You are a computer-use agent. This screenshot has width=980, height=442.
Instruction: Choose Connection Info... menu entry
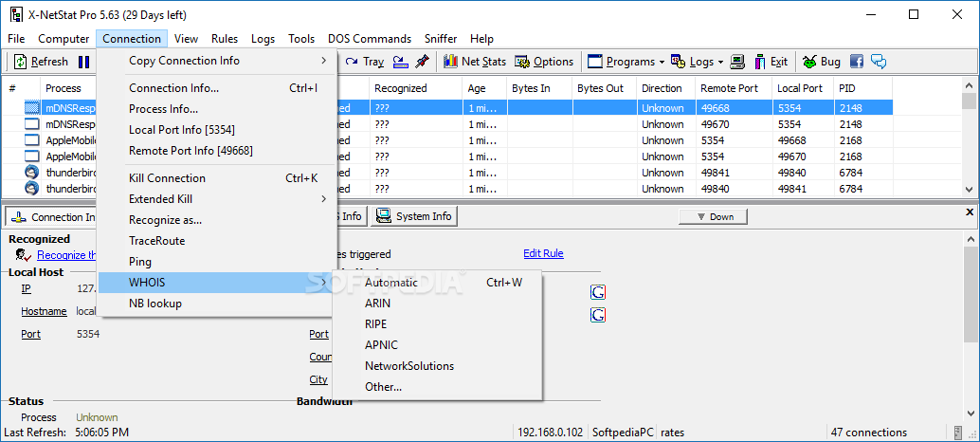217,88
